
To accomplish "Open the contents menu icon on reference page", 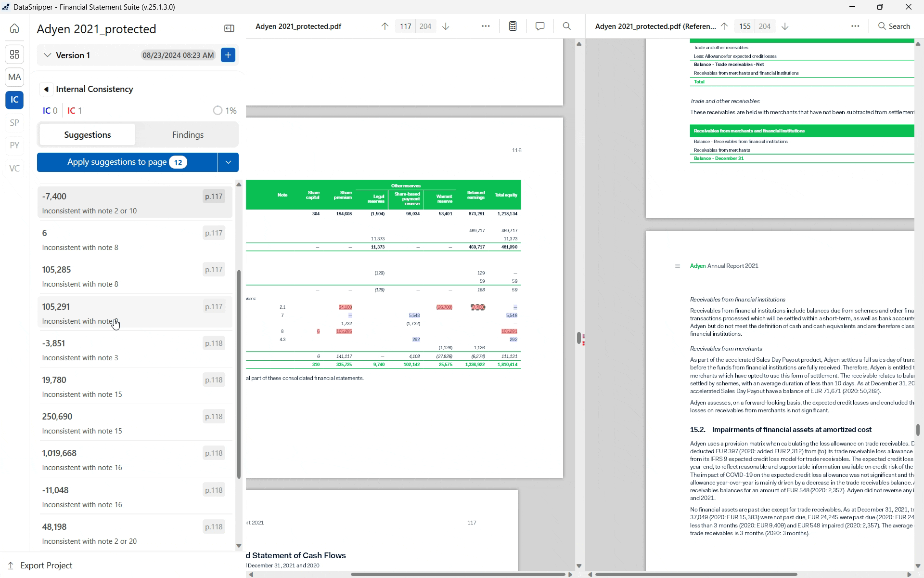I will point(678,266).
